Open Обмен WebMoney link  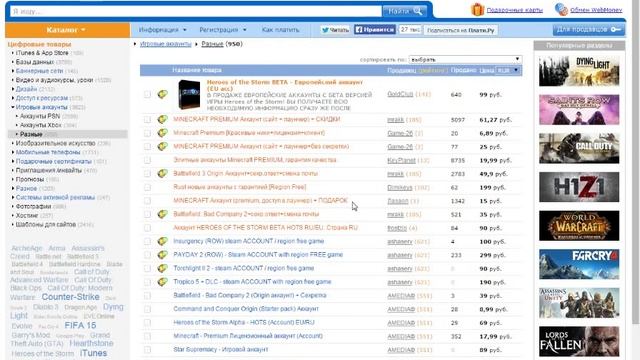(x=596, y=10)
